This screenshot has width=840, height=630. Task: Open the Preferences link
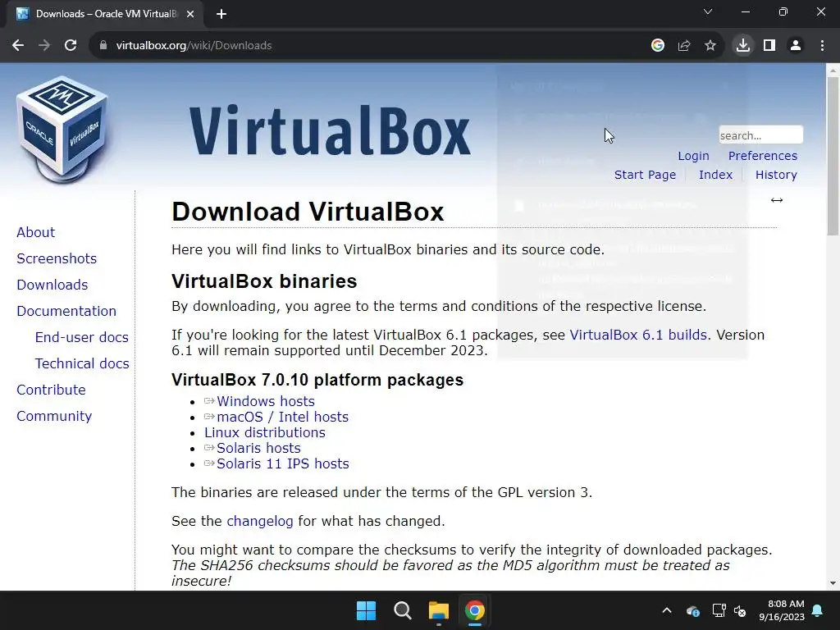pos(762,156)
